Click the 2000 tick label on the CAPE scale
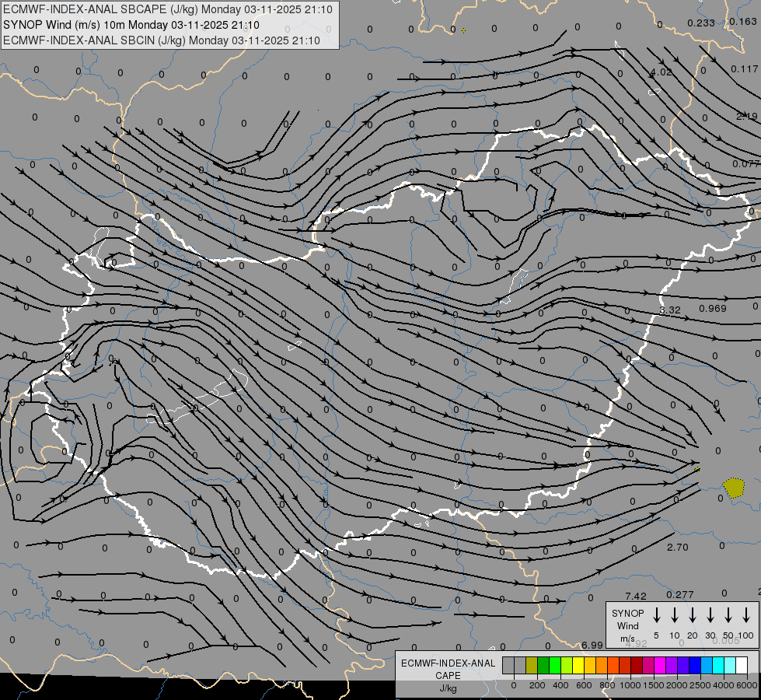 676,685
